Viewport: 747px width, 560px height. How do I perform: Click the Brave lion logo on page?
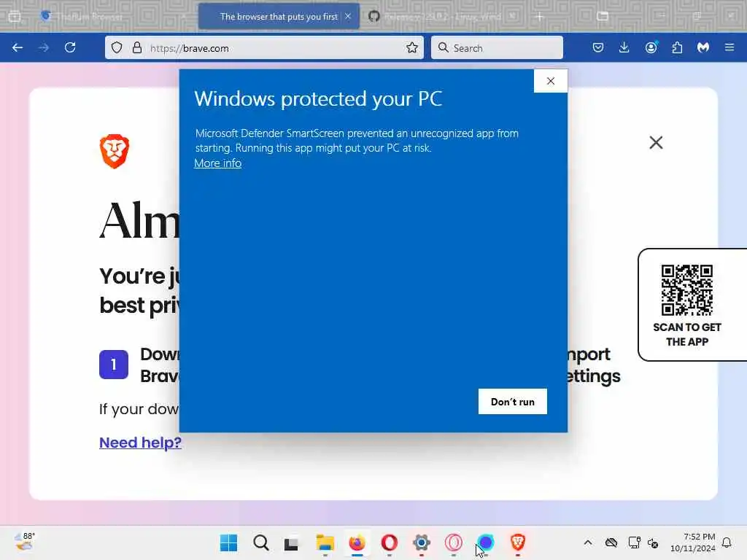[x=115, y=152]
